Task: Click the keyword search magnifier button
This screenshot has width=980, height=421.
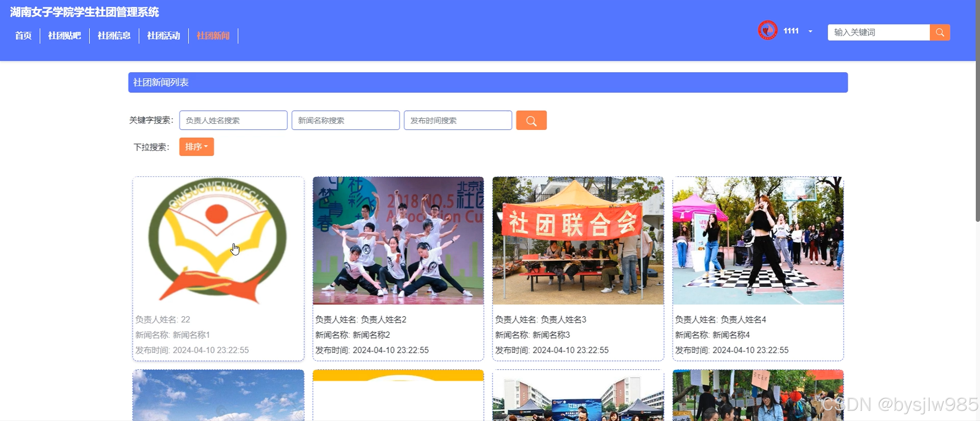Action: tap(531, 120)
